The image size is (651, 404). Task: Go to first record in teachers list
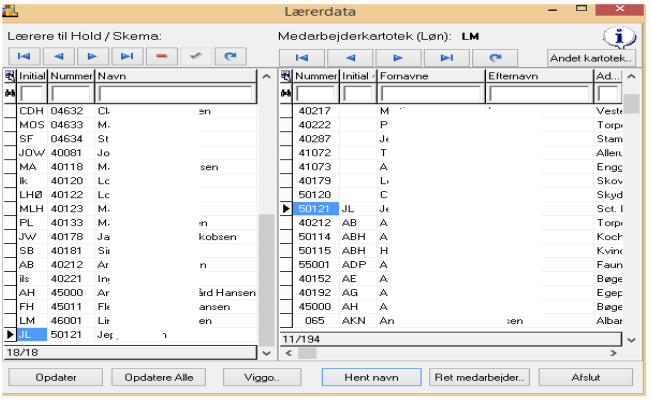pyautogui.click(x=24, y=56)
